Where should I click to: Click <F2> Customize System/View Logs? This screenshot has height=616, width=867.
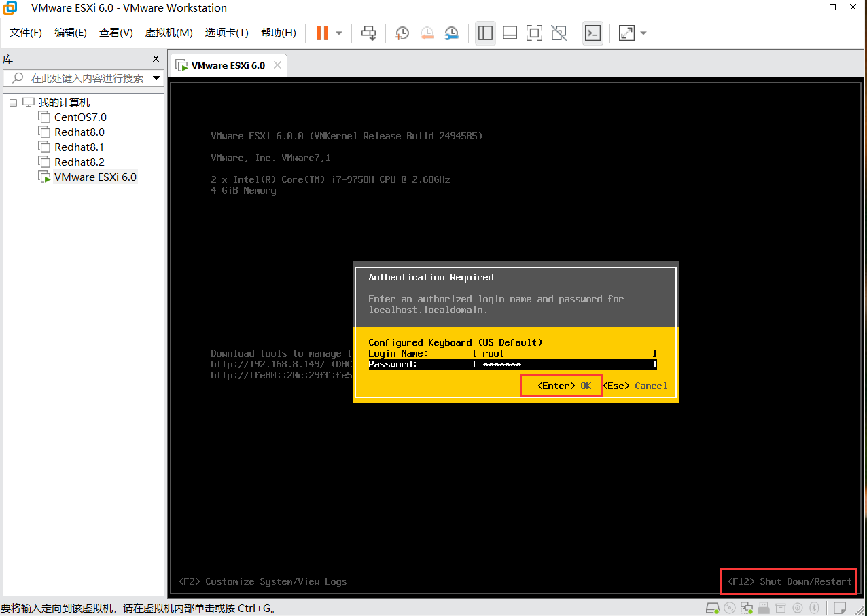(x=263, y=581)
